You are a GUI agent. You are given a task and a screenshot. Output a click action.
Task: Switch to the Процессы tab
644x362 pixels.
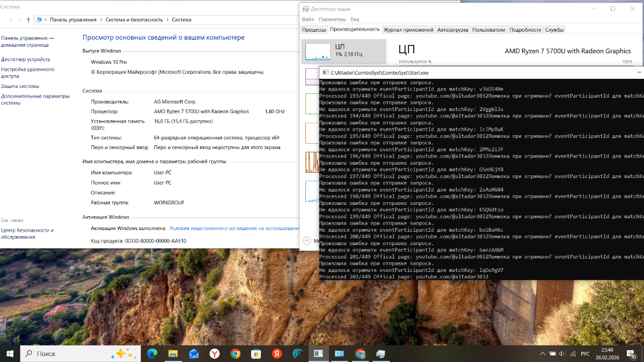(314, 30)
